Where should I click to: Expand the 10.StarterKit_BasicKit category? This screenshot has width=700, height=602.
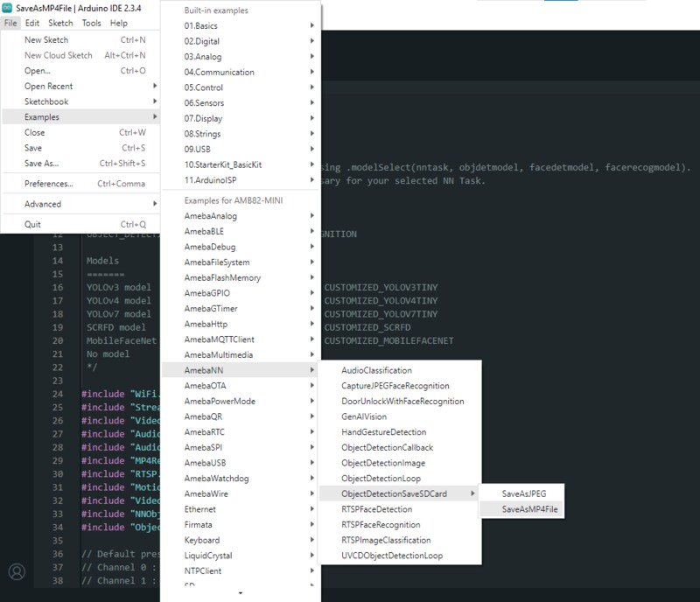(241, 164)
